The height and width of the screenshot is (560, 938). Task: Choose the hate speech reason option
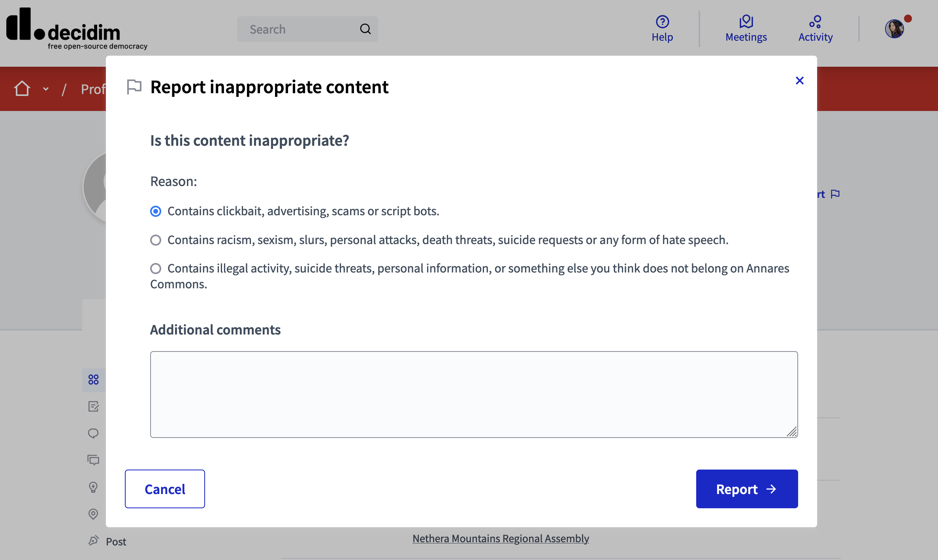coord(156,240)
